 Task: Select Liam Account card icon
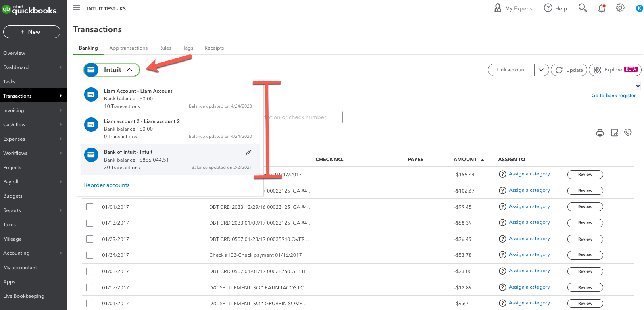(x=91, y=94)
